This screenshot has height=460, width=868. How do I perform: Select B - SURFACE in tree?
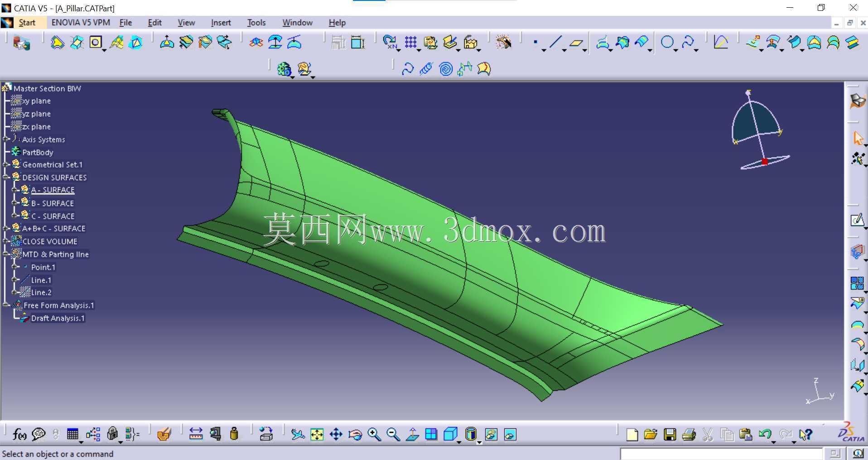pos(52,203)
